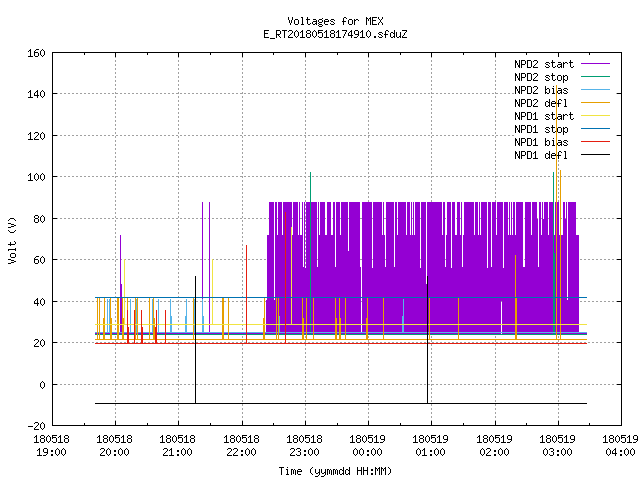Screen dimensions: 640x480
Task: Click orange line sample beside NPD2 defl
Action: 596,103
